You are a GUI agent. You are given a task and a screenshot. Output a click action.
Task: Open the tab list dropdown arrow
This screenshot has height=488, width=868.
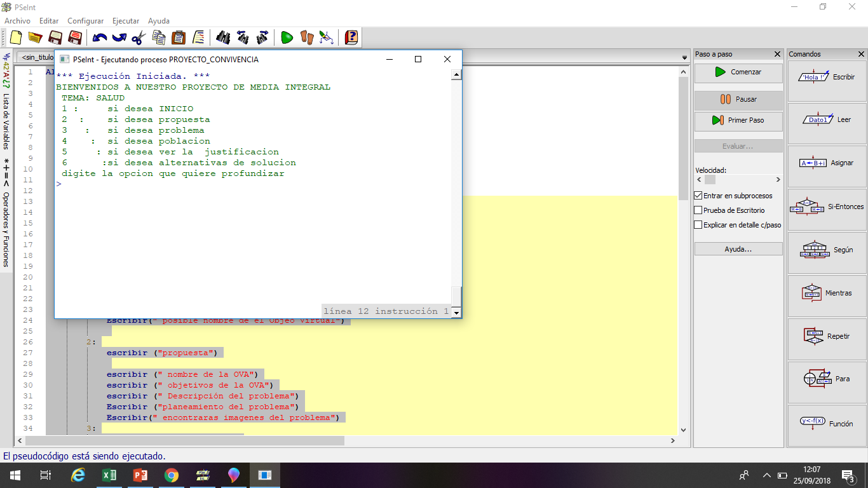[x=684, y=58]
